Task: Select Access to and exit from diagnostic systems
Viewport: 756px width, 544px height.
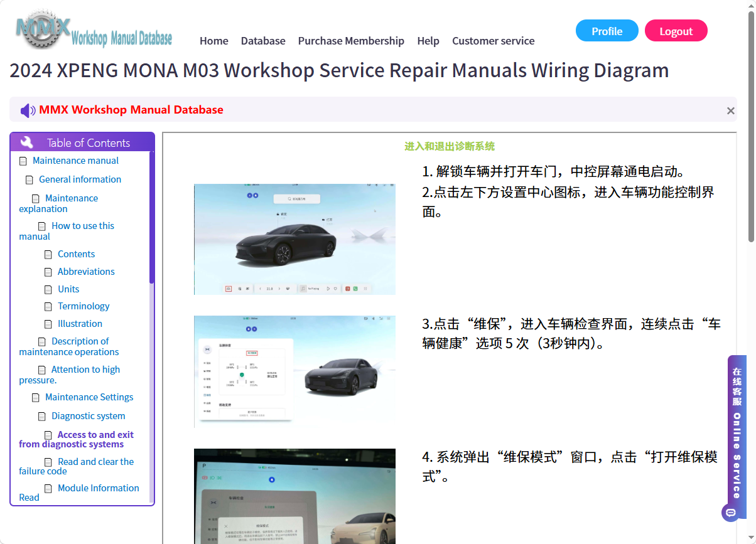Action: [x=77, y=439]
